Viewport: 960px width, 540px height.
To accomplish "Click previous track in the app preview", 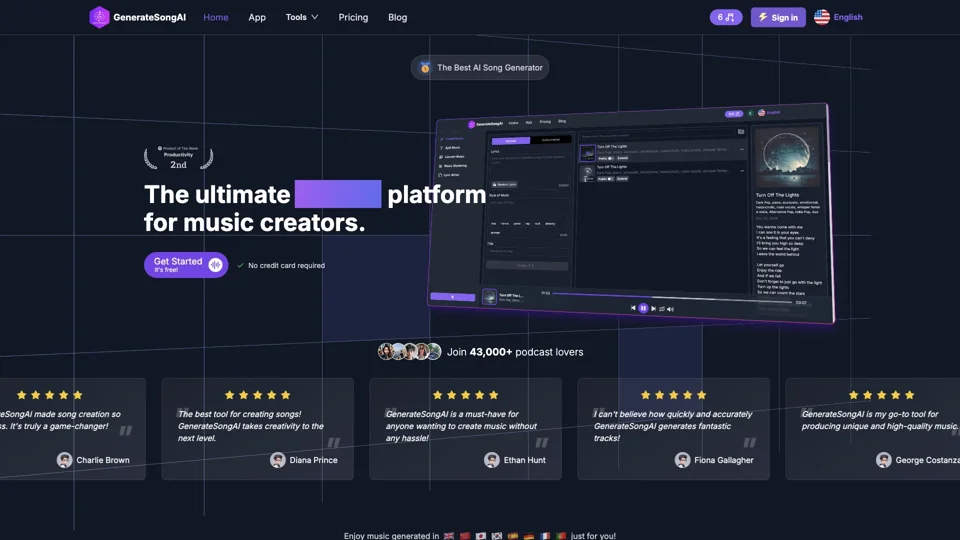I will [632, 308].
